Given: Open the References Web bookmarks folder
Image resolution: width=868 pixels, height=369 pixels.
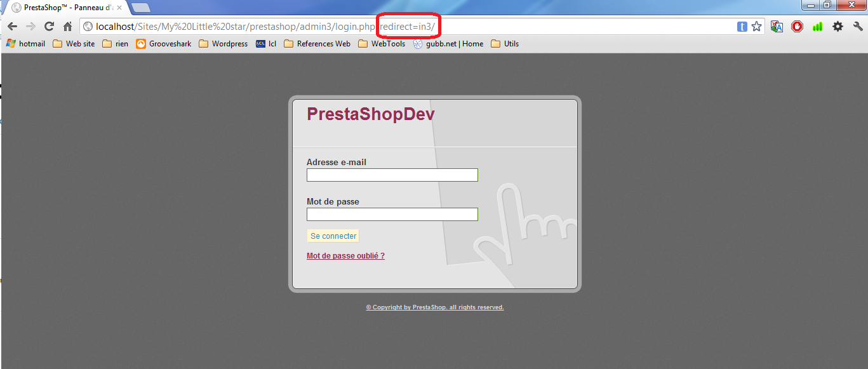Looking at the screenshot, I should (x=317, y=44).
